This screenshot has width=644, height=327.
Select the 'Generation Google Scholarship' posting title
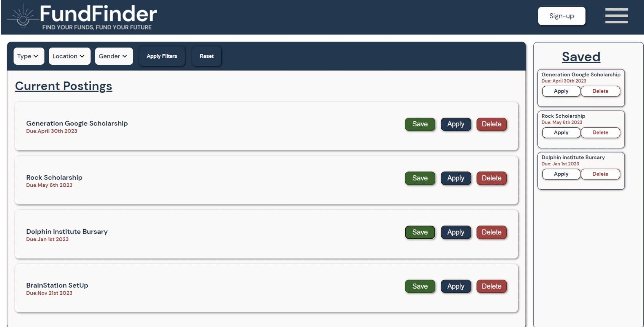pos(77,123)
